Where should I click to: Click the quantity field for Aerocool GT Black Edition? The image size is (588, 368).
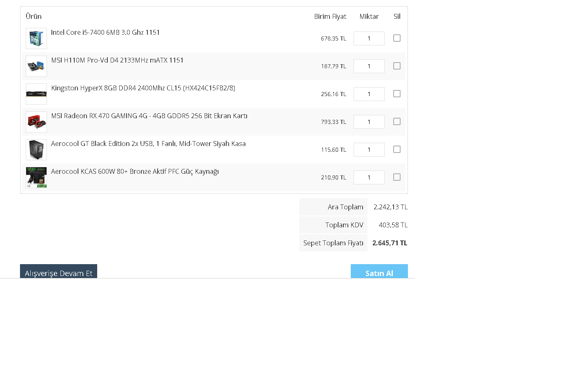(x=369, y=150)
